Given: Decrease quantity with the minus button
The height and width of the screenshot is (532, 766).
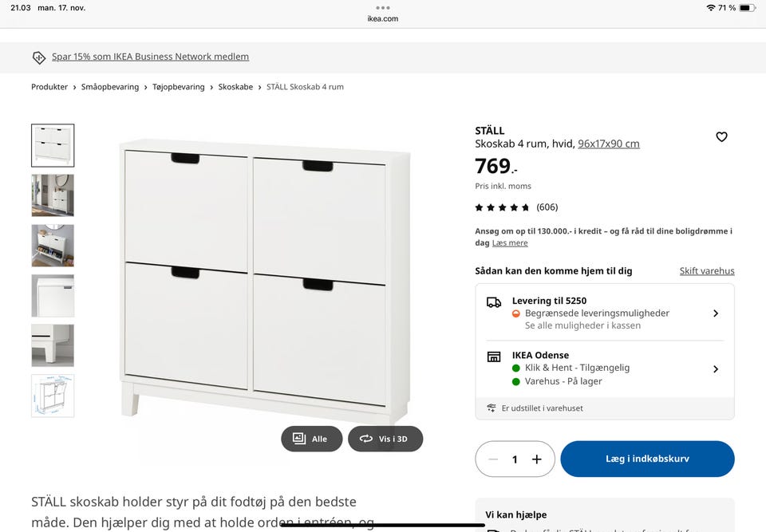Looking at the screenshot, I should point(493,459).
